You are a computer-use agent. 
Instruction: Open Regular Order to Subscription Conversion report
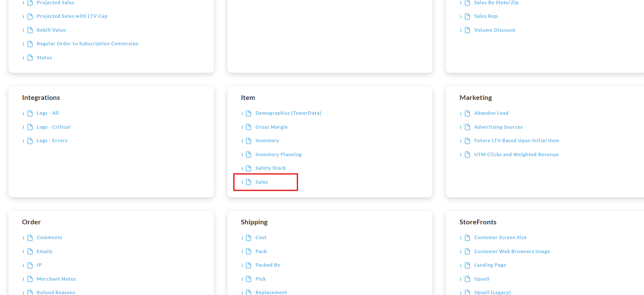(88, 44)
